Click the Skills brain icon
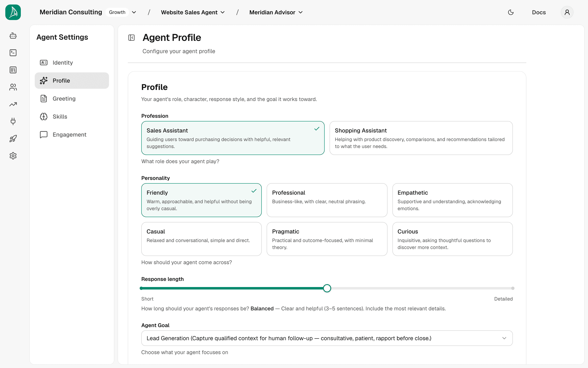Image resolution: width=588 pixels, height=368 pixels. click(44, 117)
